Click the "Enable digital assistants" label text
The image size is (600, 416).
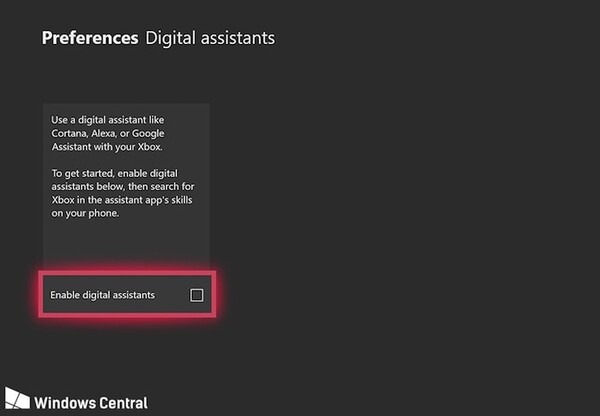pyautogui.click(x=103, y=295)
